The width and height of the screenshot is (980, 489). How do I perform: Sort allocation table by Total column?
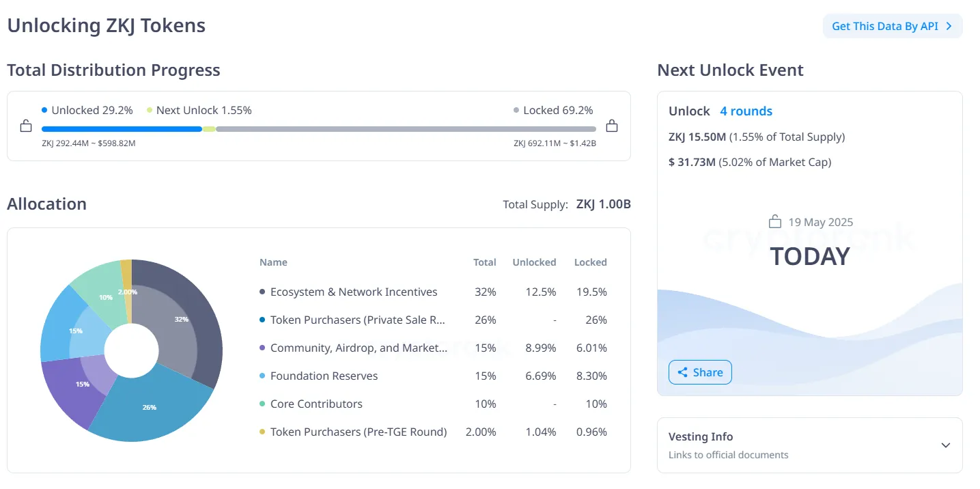click(485, 262)
